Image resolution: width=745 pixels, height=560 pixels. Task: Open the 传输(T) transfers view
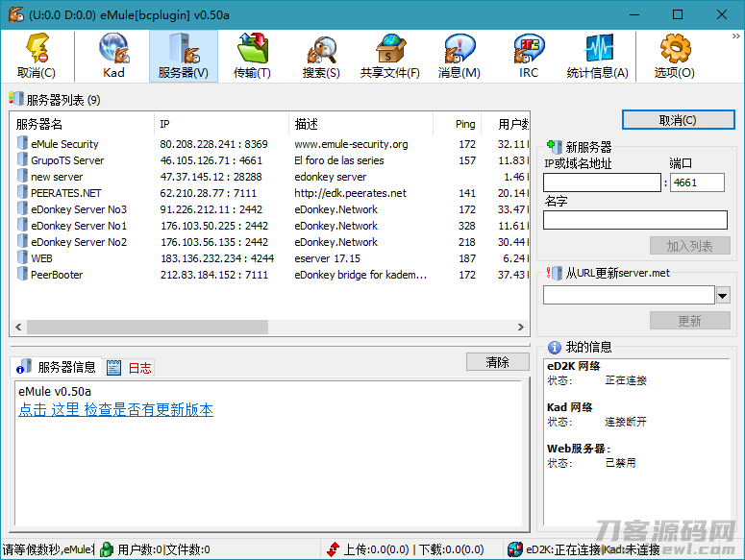[252, 56]
